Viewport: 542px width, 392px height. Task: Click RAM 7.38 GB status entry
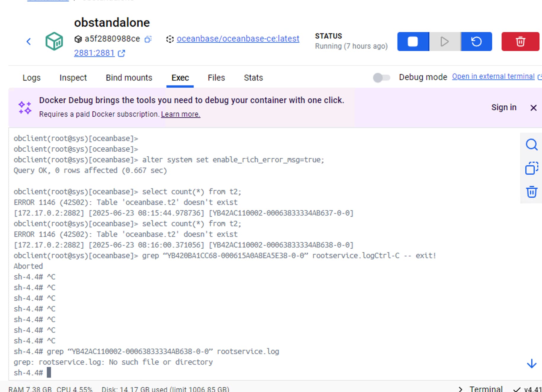pyautogui.click(x=30, y=389)
